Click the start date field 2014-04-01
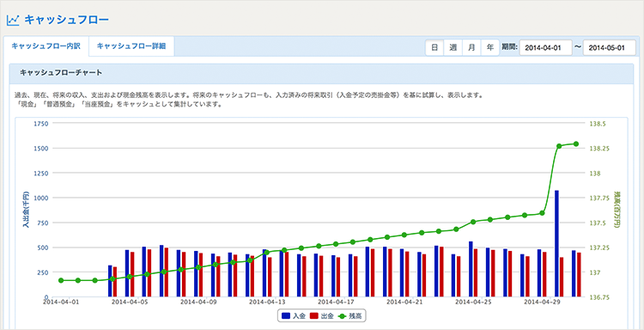 546,47
